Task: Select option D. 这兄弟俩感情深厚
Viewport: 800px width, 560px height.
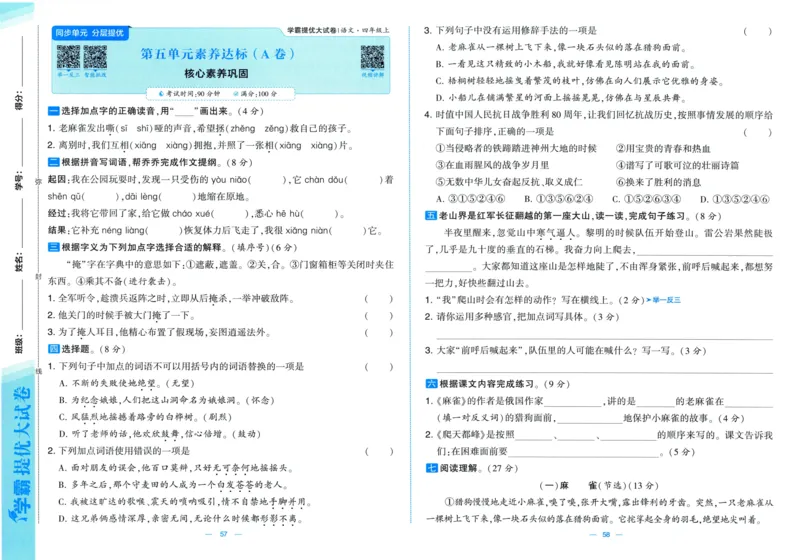Action: pos(181,519)
